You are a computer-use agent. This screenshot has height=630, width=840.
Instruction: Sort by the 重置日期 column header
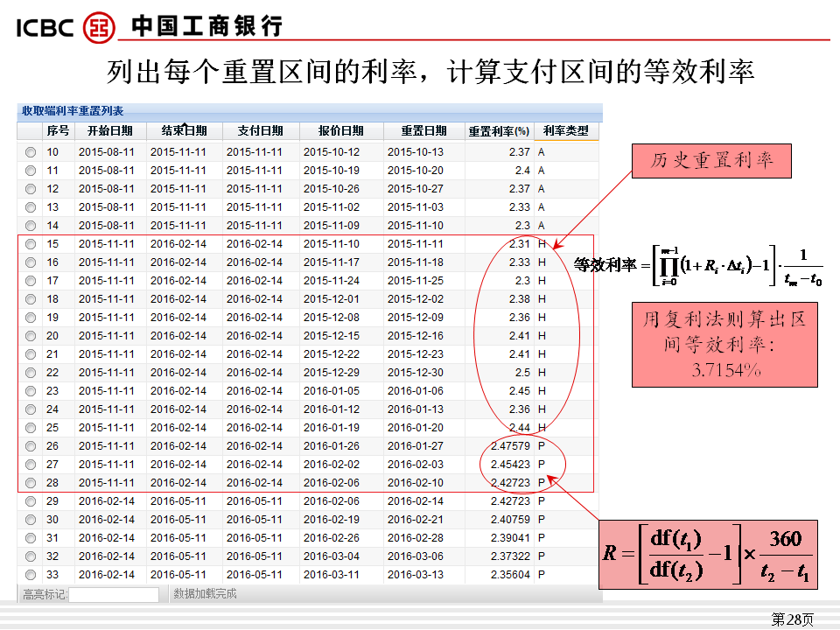423,131
